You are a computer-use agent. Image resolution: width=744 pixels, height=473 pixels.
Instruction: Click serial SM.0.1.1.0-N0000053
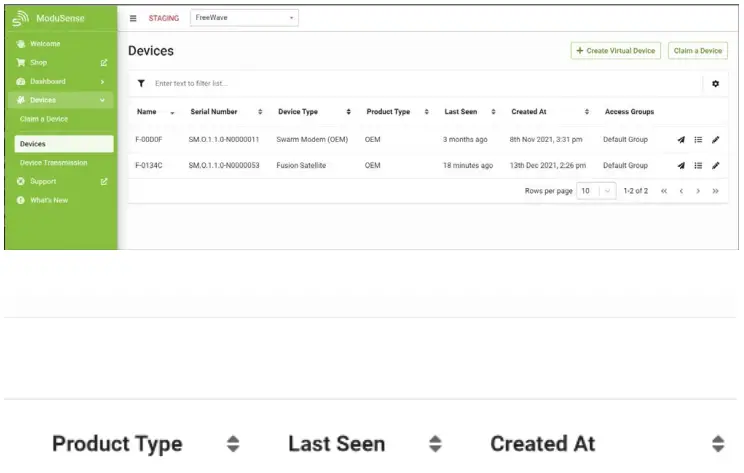(223, 165)
